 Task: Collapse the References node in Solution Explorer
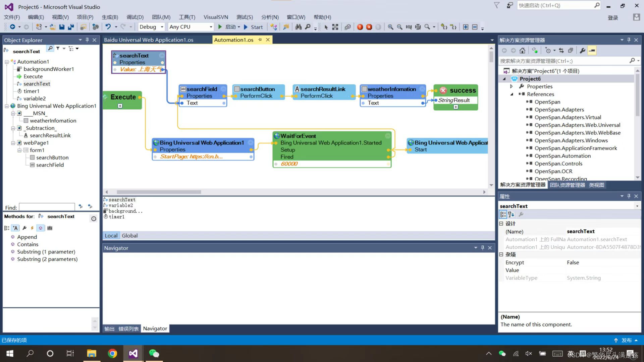tap(512, 94)
